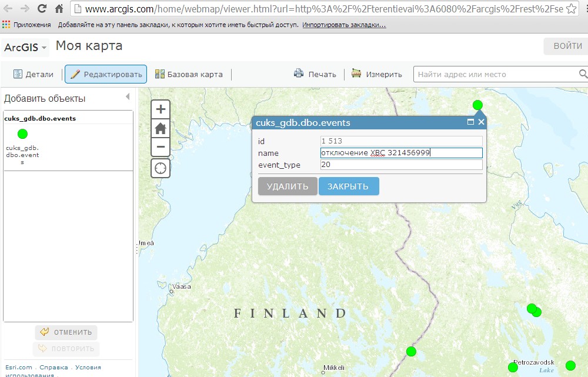Click the name field in popup
588x377 pixels.
point(401,153)
